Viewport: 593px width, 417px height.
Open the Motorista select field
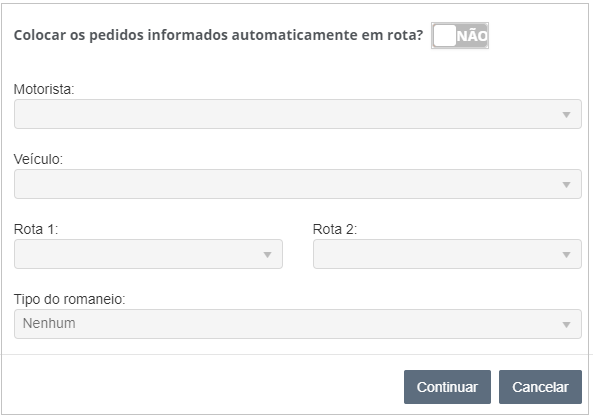[298, 114]
